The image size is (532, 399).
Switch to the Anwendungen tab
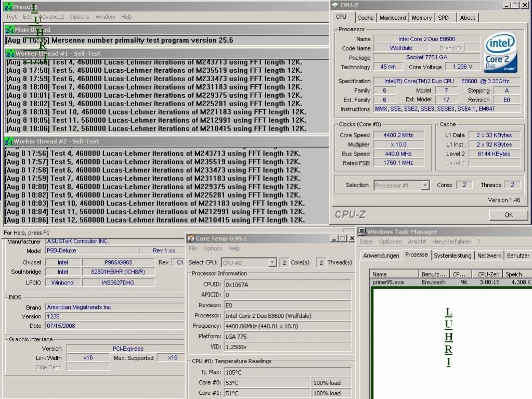381,255
